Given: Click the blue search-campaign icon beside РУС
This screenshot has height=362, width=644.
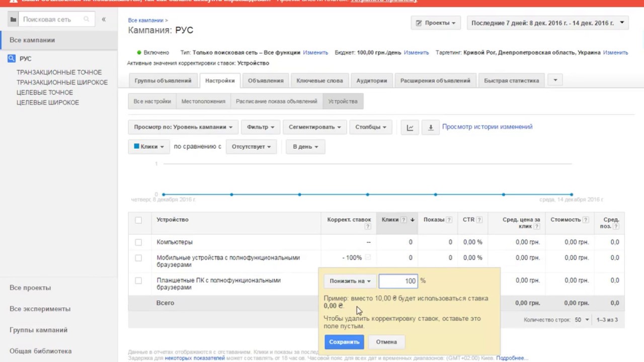Looking at the screenshot, I should (x=12, y=59).
